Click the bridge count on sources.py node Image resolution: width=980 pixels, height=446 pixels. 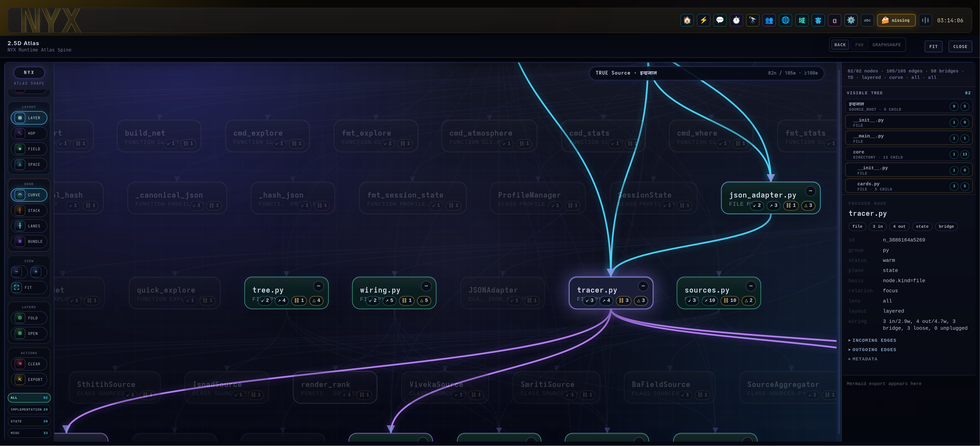coord(730,300)
